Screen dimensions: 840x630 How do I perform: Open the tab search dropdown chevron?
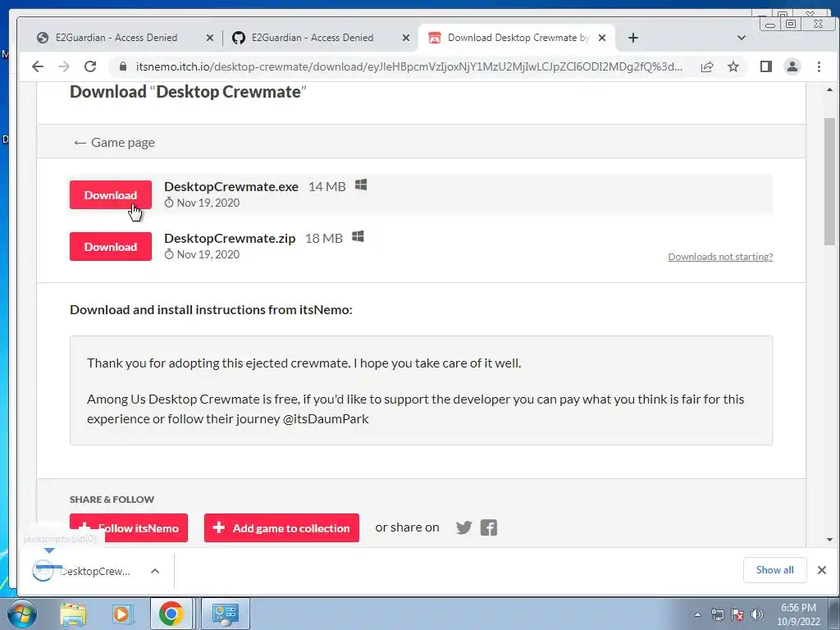coord(742,38)
